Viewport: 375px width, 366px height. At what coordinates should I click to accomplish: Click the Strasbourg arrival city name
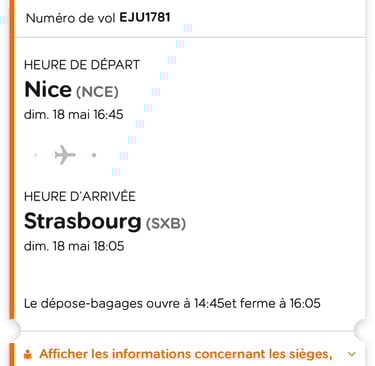83,222
